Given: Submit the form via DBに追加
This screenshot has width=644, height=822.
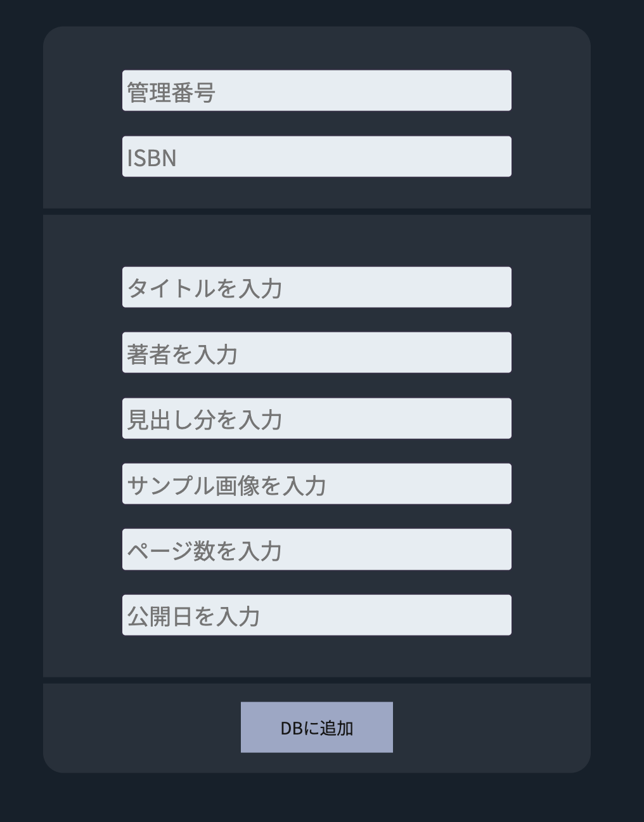Looking at the screenshot, I should pyautogui.click(x=316, y=727).
